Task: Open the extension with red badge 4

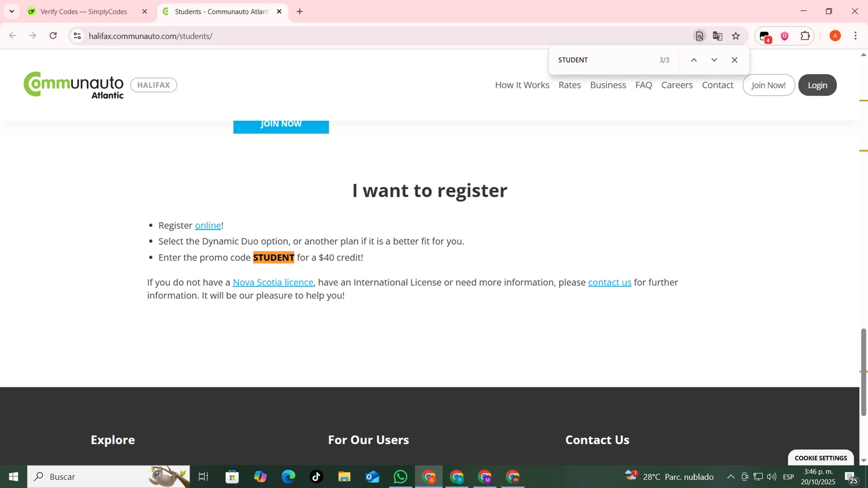Action: coord(766,37)
